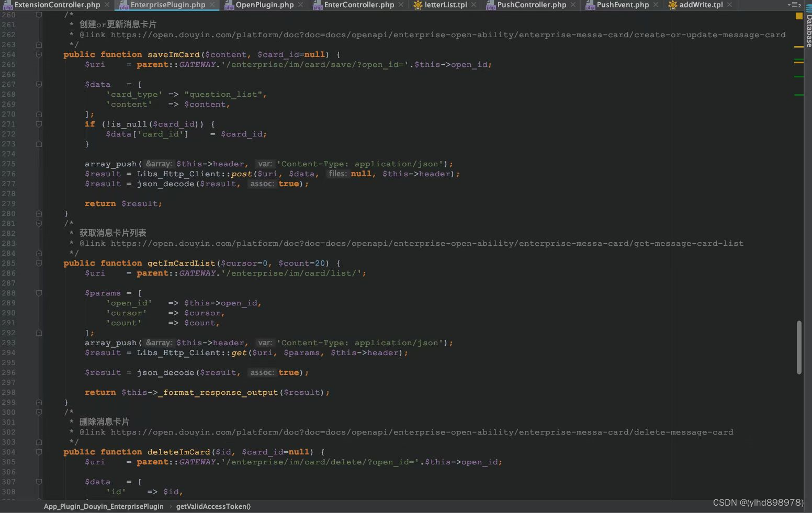
Task: Close the PushController.php tab
Action: 573,5
